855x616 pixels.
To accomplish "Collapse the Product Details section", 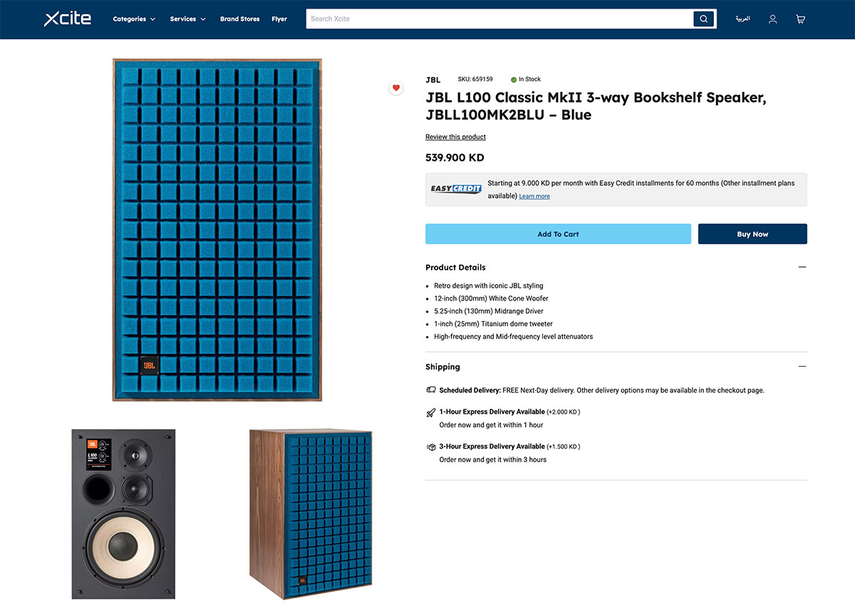I will pos(802,267).
